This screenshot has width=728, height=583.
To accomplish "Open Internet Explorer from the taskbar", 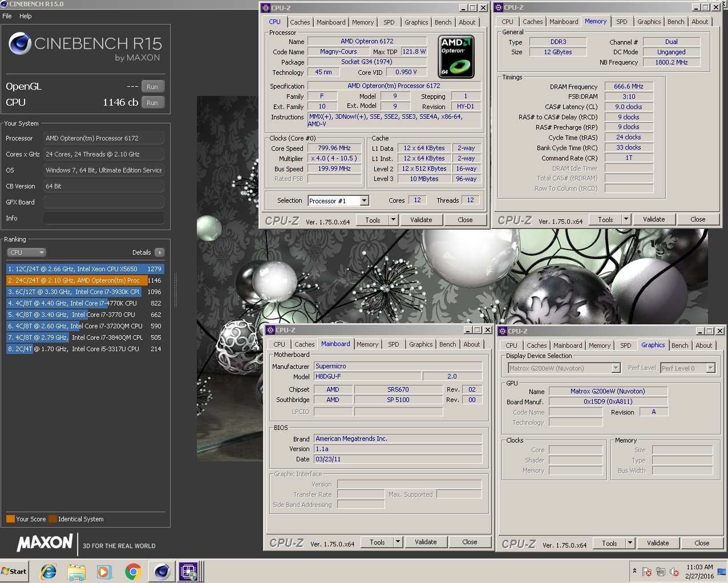I will coord(48,571).
